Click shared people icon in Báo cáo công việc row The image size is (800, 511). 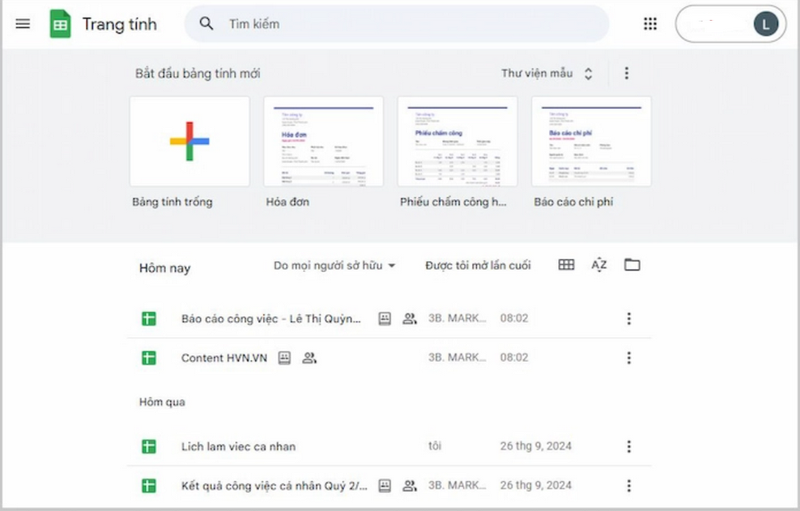click(410, 319)
